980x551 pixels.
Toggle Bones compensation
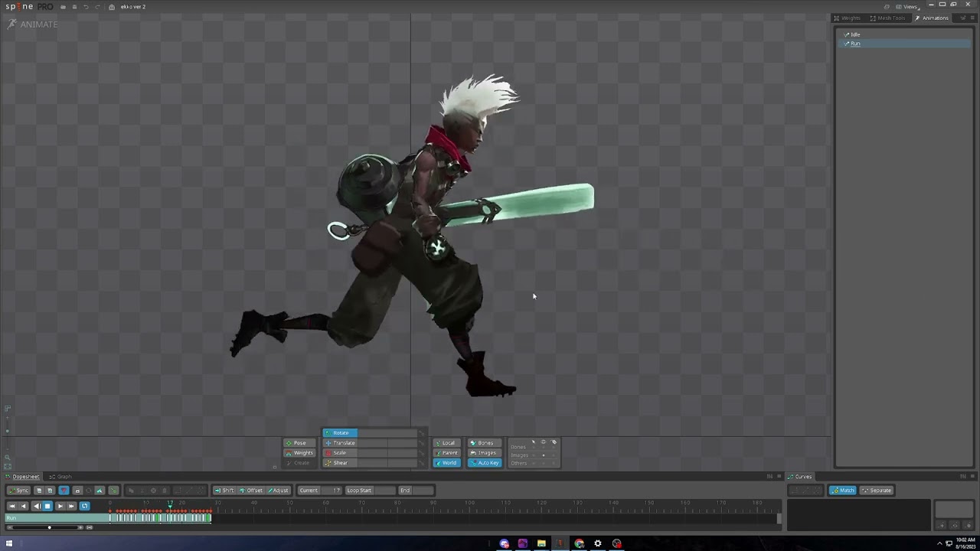point(485,443)
